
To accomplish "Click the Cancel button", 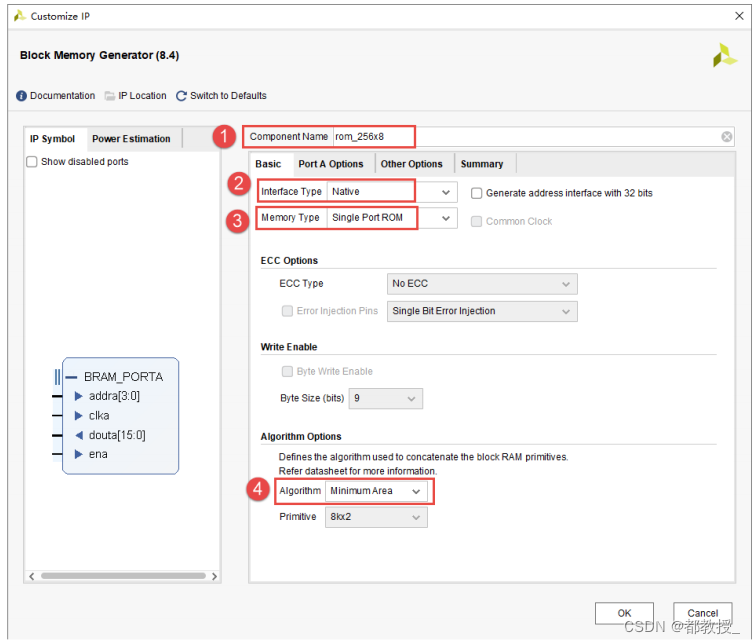I will pyautogui.click(x=703, y=613).
